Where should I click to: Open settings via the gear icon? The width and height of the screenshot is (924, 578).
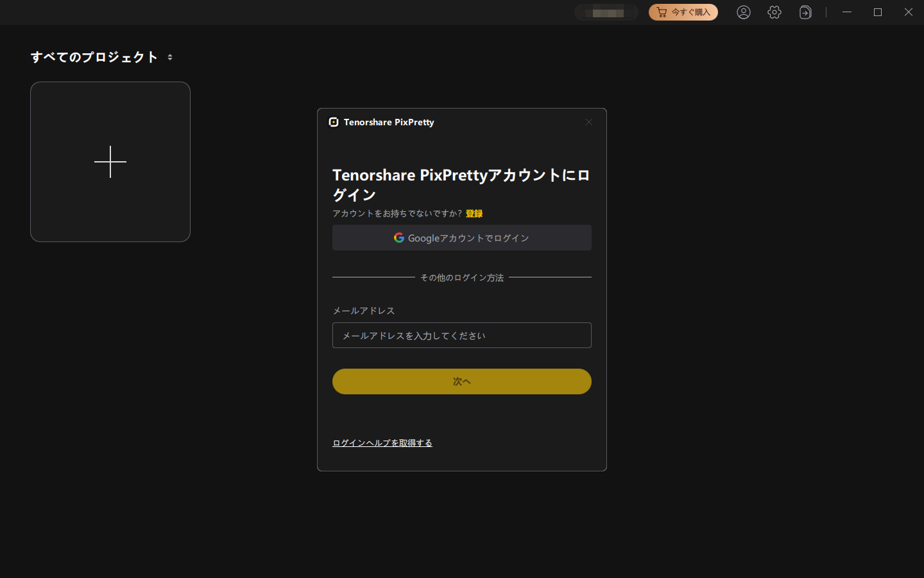coord(774,12)
